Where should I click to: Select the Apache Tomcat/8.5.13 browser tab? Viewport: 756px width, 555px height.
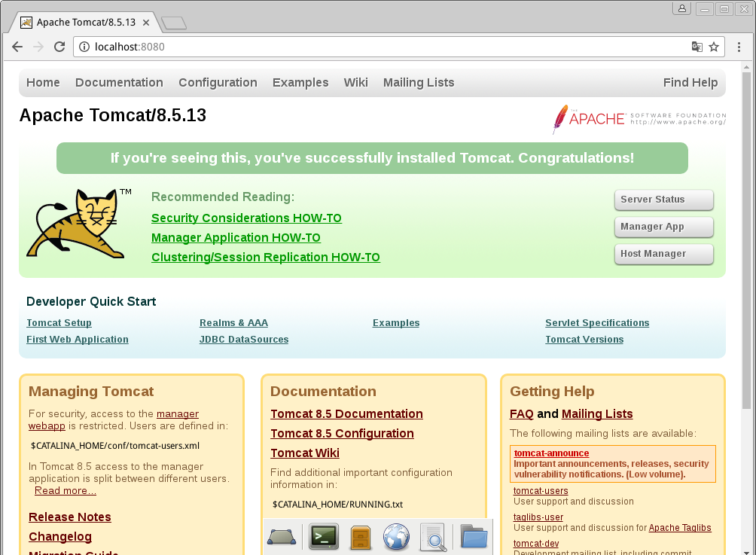(x=86, y=23)
